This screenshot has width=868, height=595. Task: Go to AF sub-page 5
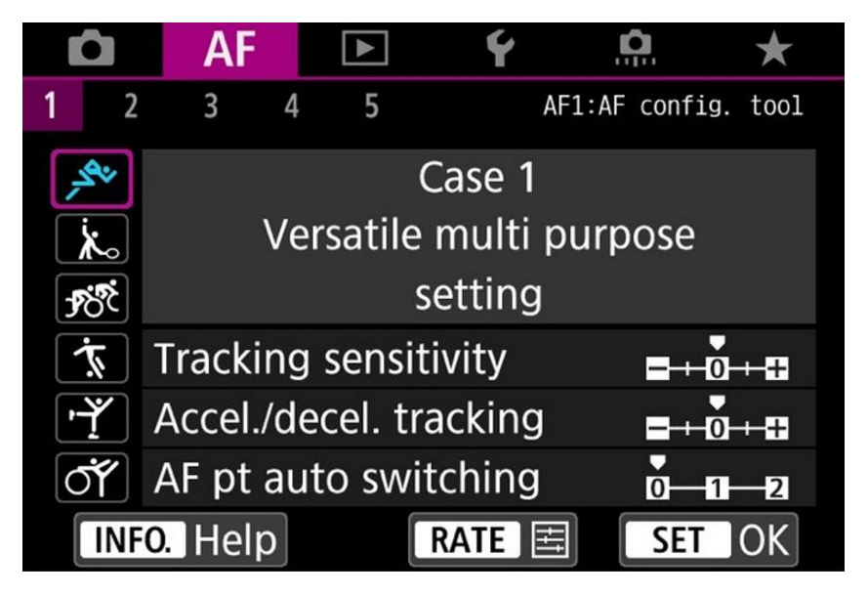pyautogui.click(x=371, y=105)
